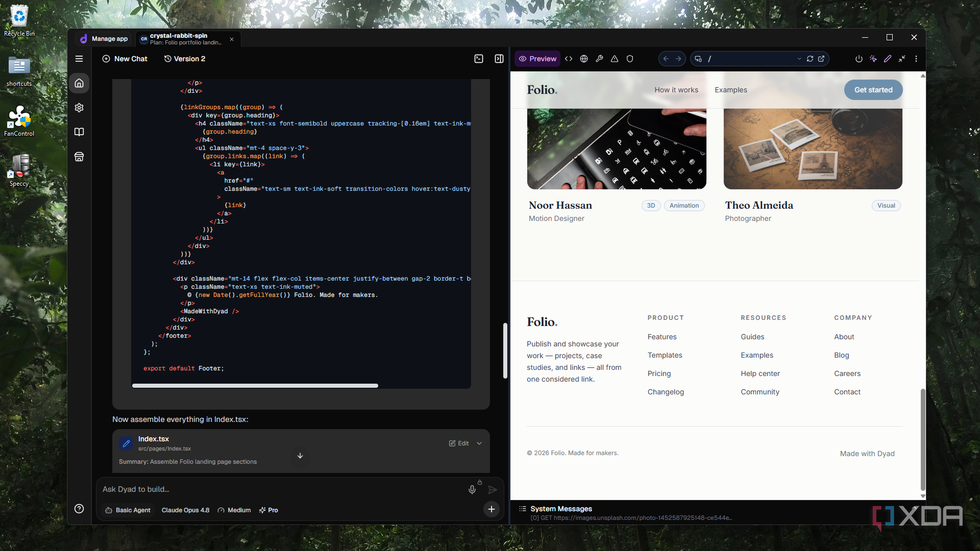Open Version 2 history
The image size is (980, 551).
(185, 59)
